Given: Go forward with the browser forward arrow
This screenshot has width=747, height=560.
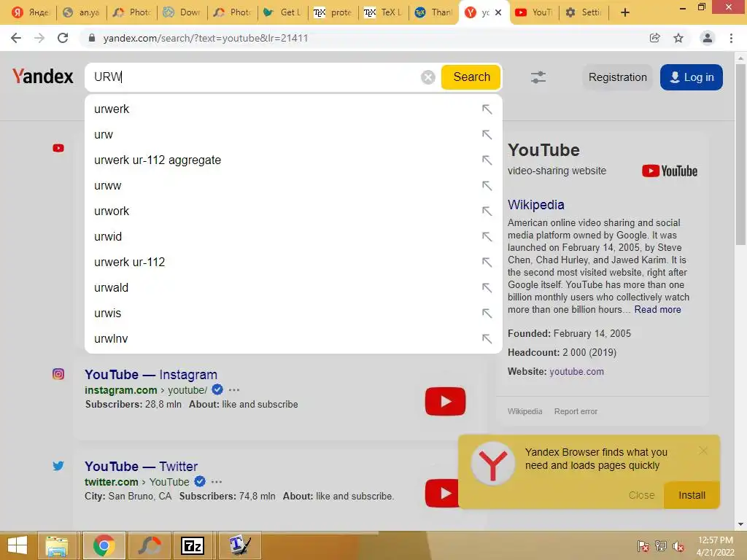Looking at the screenshot, I should tap(39, 38).
